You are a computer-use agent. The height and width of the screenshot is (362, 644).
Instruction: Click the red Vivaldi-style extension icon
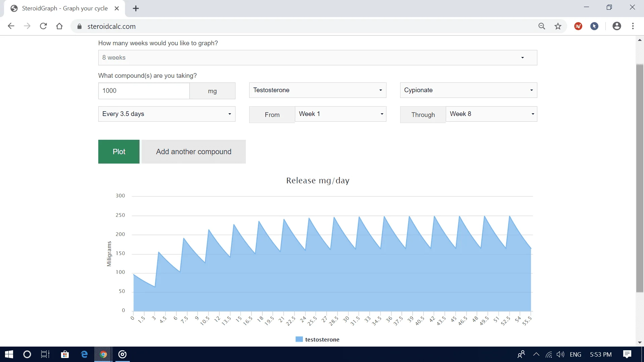(578, 26)
